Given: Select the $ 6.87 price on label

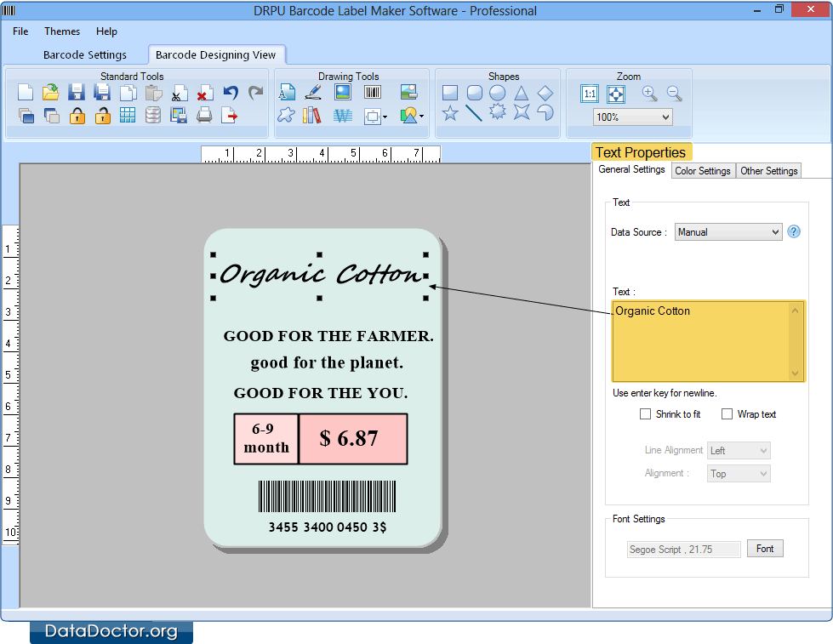Looking at the screenshot, I should point(349,438).
